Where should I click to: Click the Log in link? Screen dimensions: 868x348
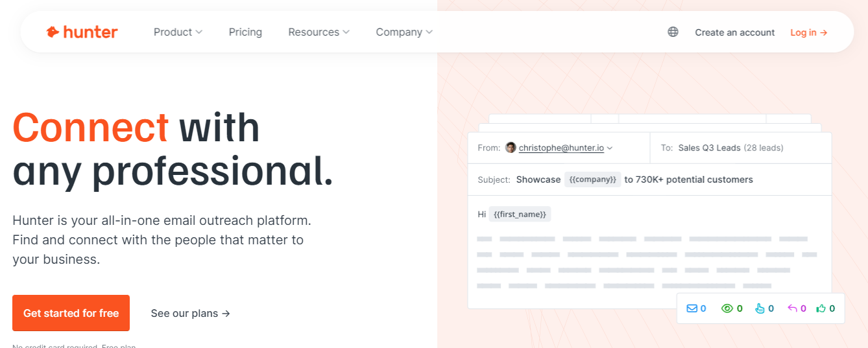point(808,32)
